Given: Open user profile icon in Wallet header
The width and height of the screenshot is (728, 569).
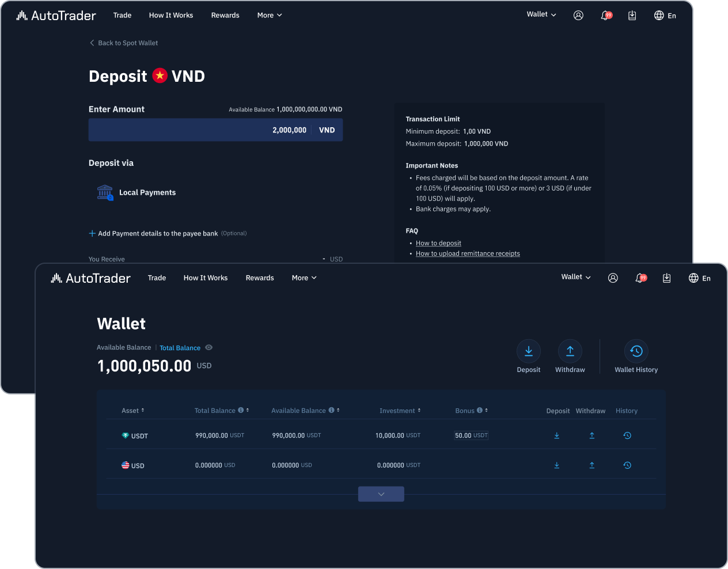Looking at the screenshot, I should 613,278.
